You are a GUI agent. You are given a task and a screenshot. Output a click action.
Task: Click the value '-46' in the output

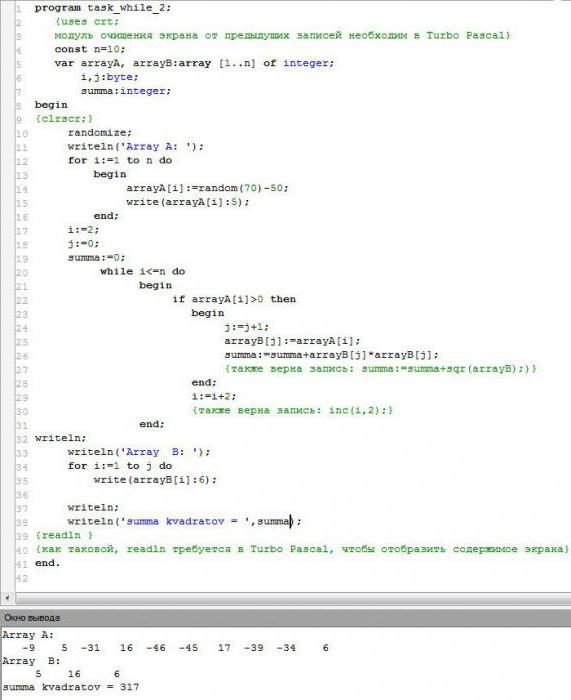click(155, 648)
